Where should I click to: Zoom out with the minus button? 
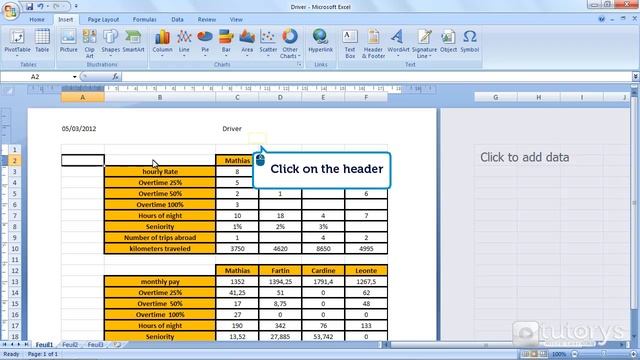pos(575,354)
